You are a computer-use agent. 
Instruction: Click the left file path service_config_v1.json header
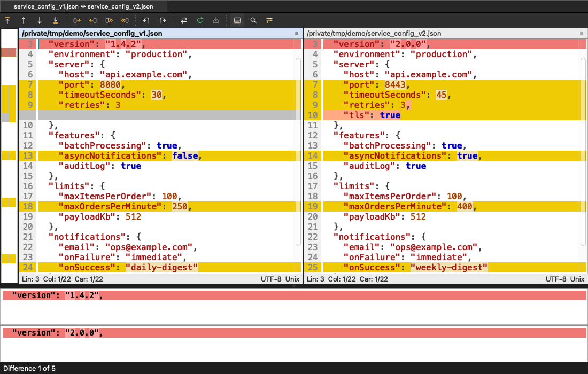(92, 33)
